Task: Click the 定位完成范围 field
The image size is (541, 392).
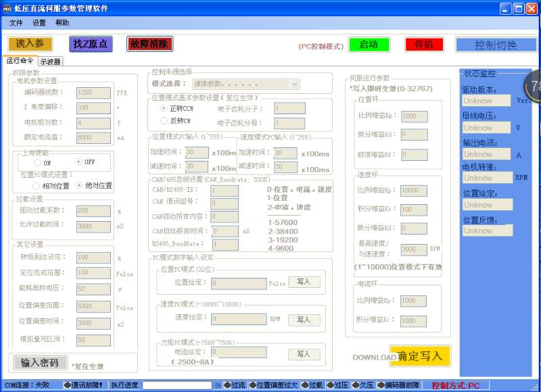Action: (93, 273)
